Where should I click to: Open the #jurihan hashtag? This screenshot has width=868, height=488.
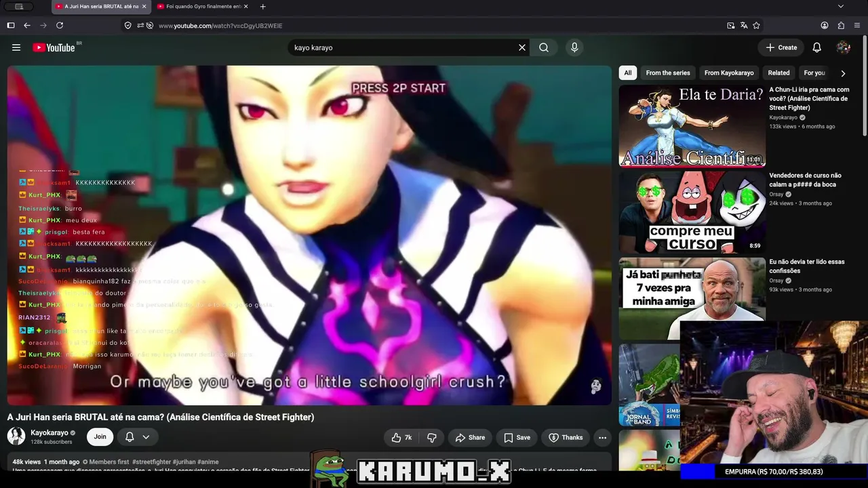pyautogui.click(x=184, y=462)
